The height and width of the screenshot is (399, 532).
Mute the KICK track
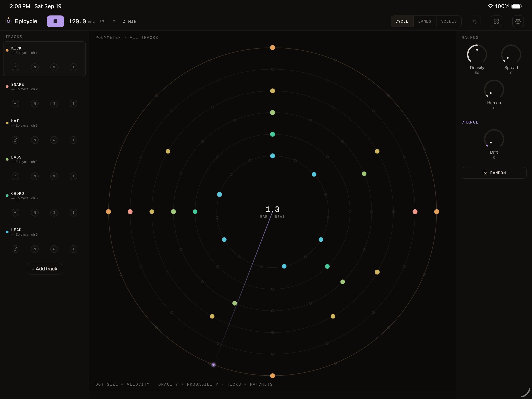35,67
